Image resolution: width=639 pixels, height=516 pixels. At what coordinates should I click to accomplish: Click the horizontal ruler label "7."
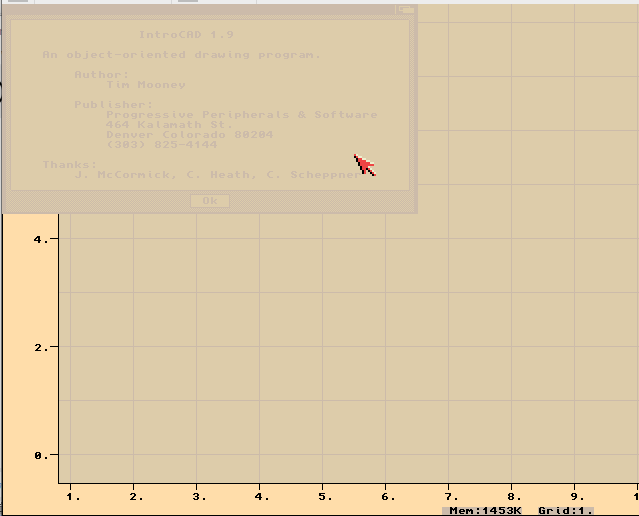[x=451, y=497]
